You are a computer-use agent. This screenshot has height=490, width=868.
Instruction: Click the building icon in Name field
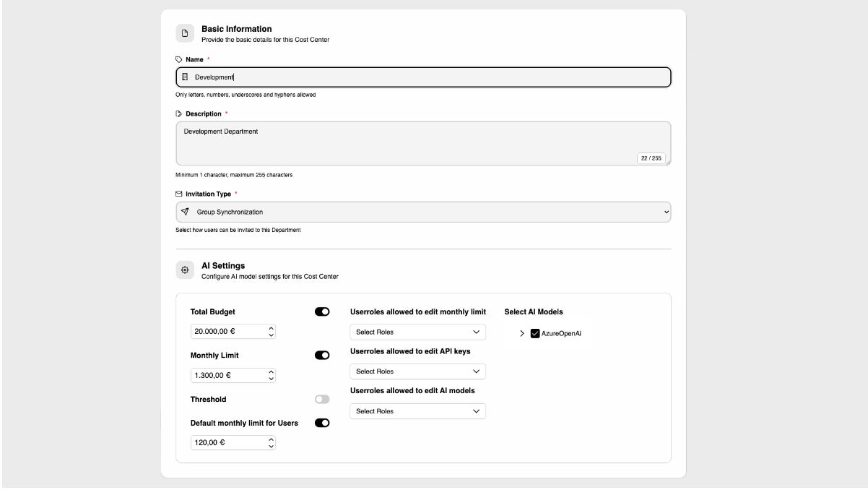click(185, 77)
